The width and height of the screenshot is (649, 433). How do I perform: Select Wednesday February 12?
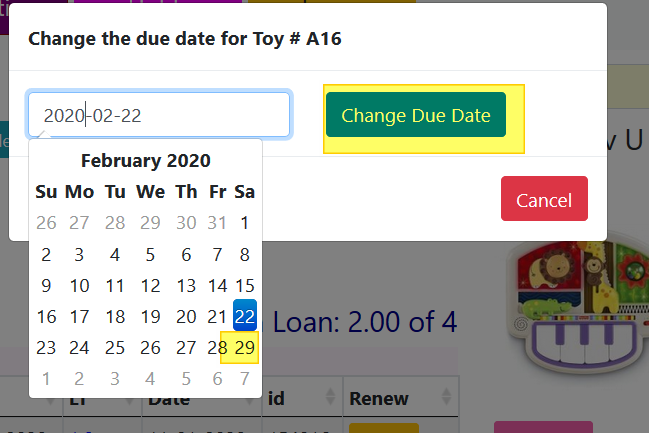click(150, 286)
